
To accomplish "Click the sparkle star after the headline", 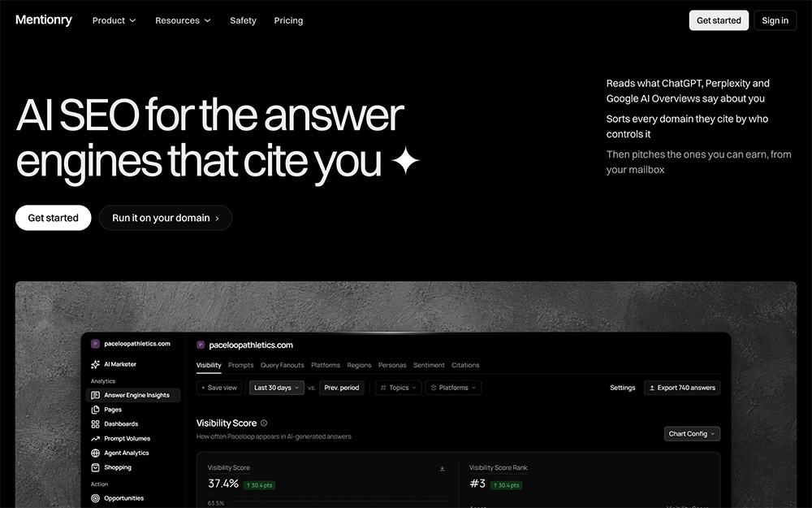I will 405,160.
